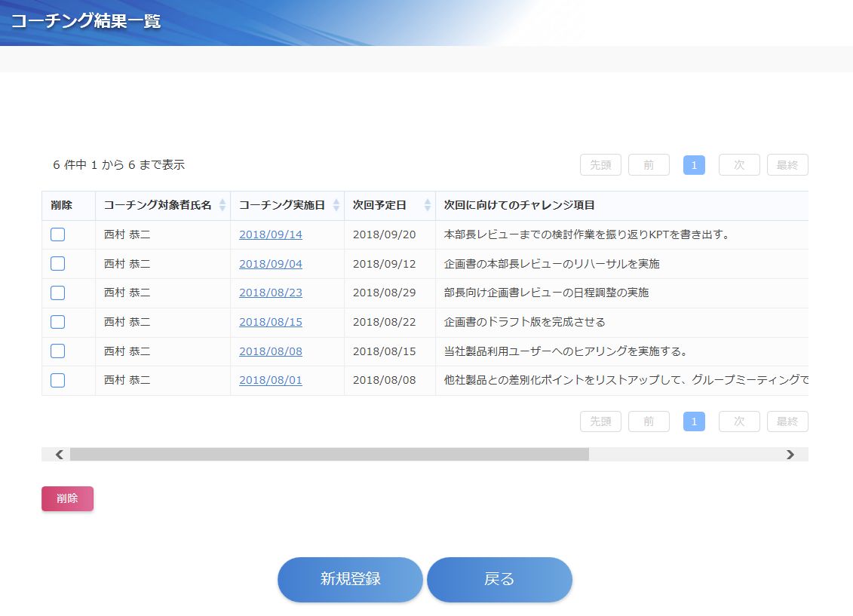
Task: Click the horizontal scrollbar thumb
Action: coord(329,454)
